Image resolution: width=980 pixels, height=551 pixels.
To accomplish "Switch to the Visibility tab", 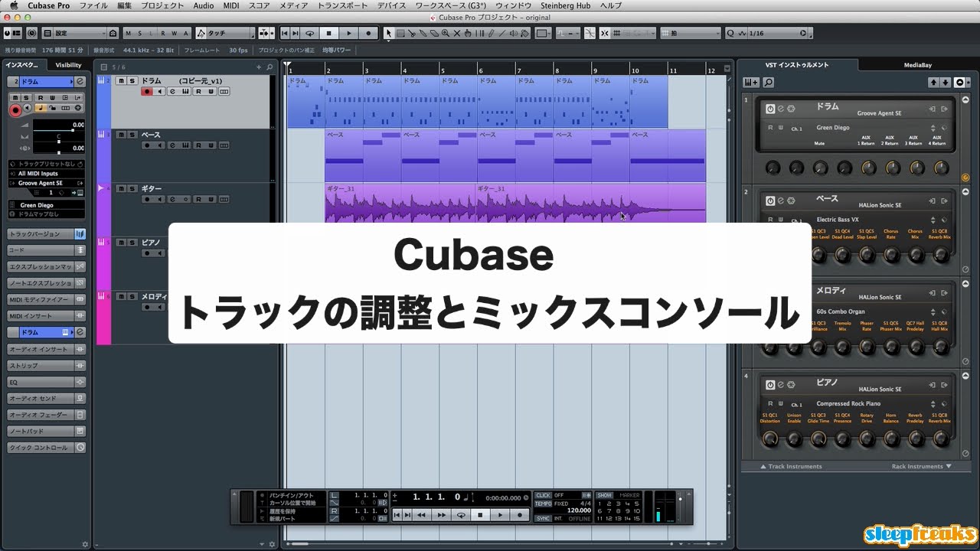I will (68, 65).
